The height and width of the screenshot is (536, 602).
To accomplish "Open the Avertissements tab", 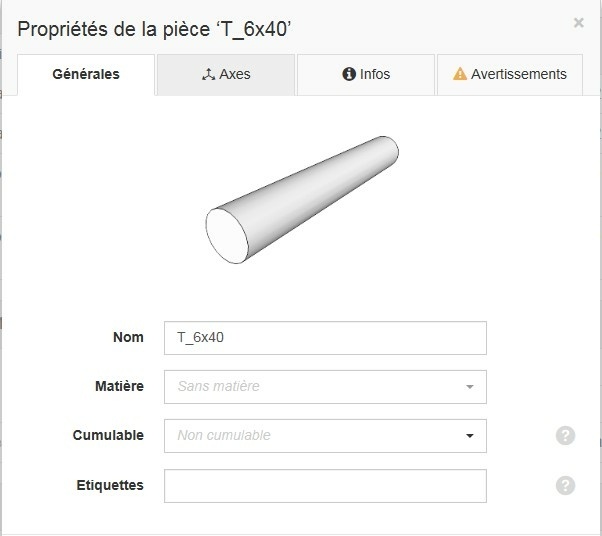I will (510, 74).
